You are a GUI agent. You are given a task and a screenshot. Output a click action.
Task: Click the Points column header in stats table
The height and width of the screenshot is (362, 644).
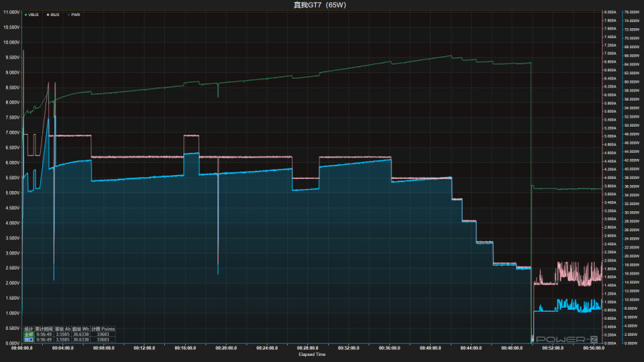pyautogui.click(x=103, y=328)
